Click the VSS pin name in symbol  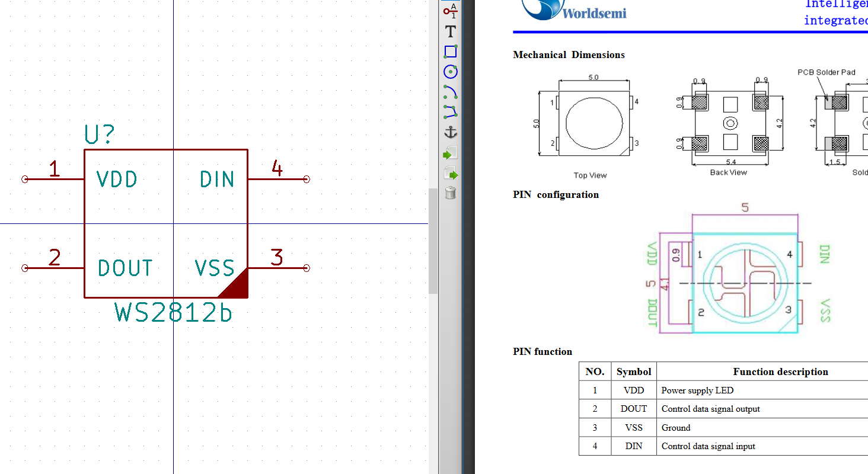[215, 268]
